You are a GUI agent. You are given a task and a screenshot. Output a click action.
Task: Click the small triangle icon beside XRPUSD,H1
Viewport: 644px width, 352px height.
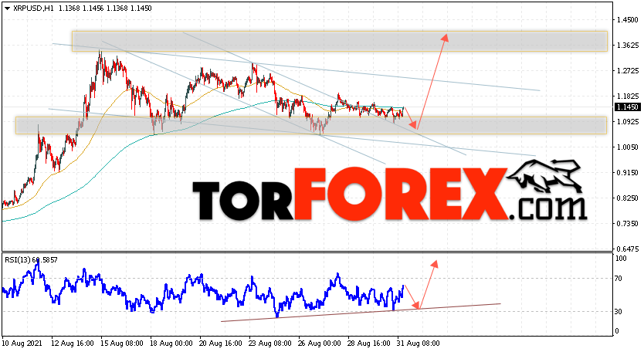click(6, 8)
